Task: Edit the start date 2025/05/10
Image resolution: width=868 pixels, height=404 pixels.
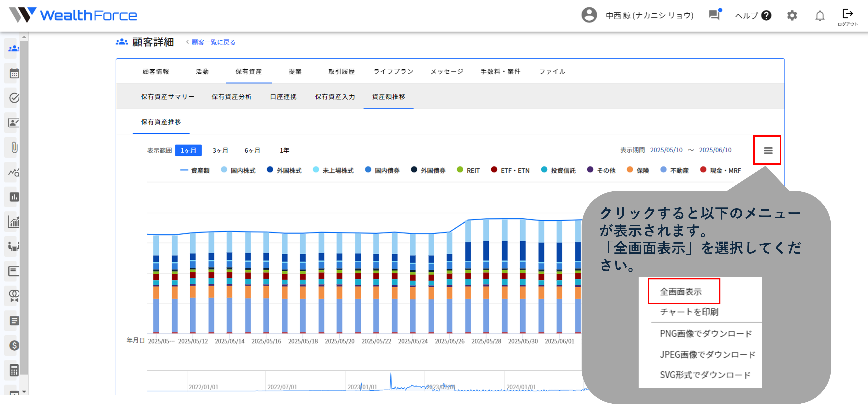Action: pos(666,150)
